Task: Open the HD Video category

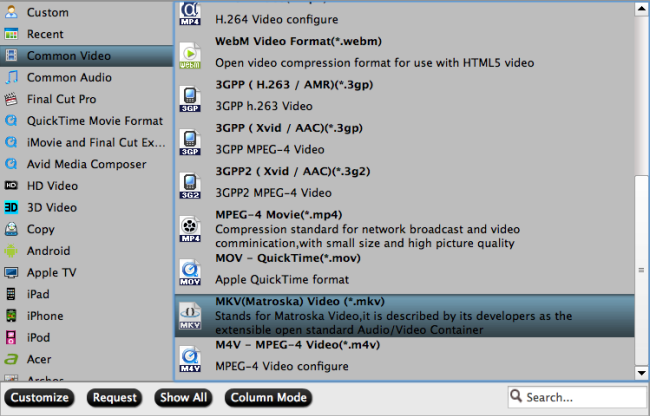Action: pos(86,185)
